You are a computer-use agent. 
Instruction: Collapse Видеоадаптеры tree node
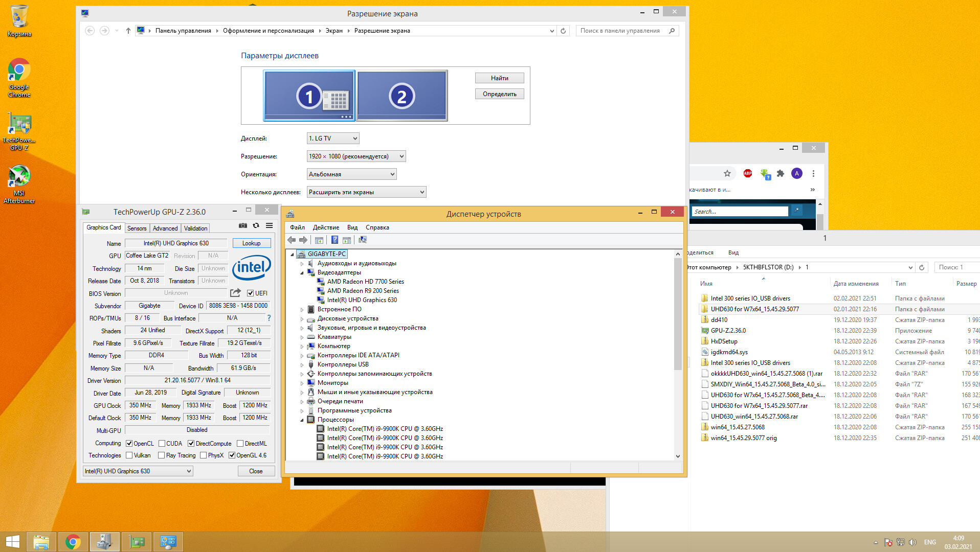(x=302, y=273)
